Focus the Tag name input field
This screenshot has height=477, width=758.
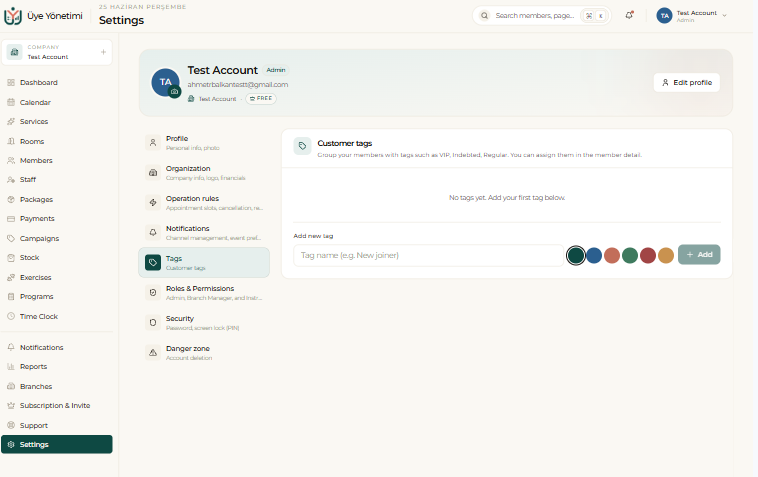(x=428, y=255)
